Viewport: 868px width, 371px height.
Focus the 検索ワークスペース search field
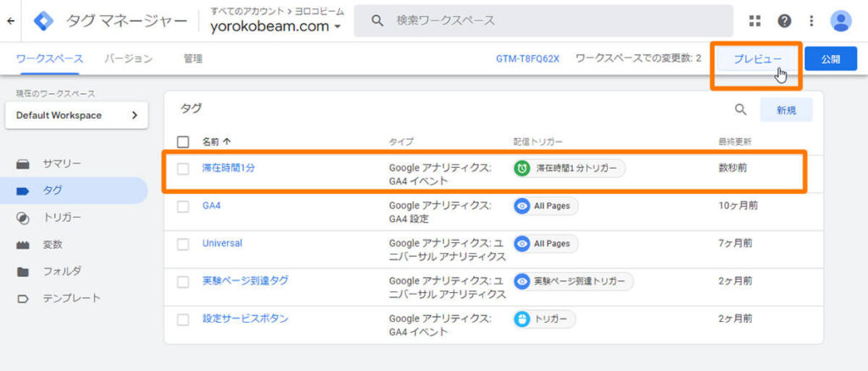coord(543,21)
